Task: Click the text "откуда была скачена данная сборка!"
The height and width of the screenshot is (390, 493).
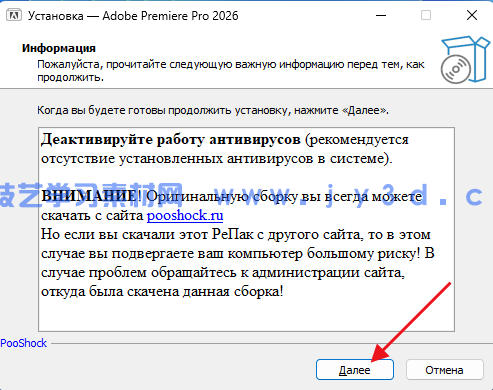Action: point(162,291)
